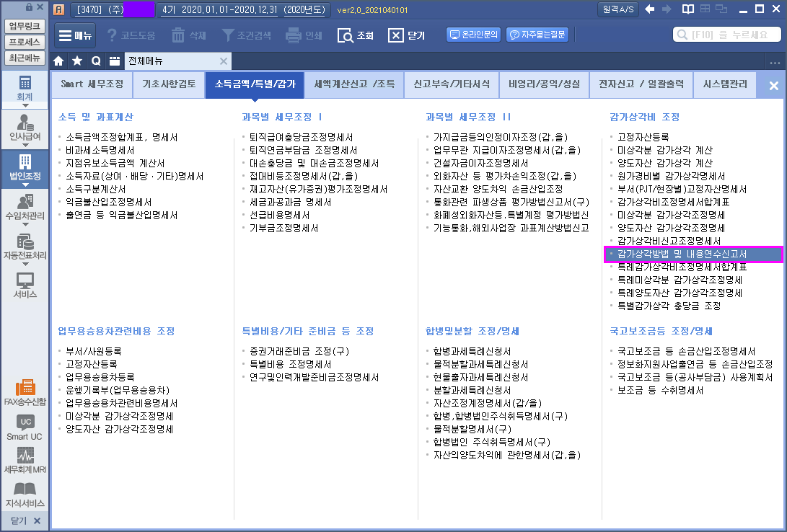The width and height of the screenshot is (787, 532).
Task: Open 지식서비스 book icon
Action: [x=25, y=495]
